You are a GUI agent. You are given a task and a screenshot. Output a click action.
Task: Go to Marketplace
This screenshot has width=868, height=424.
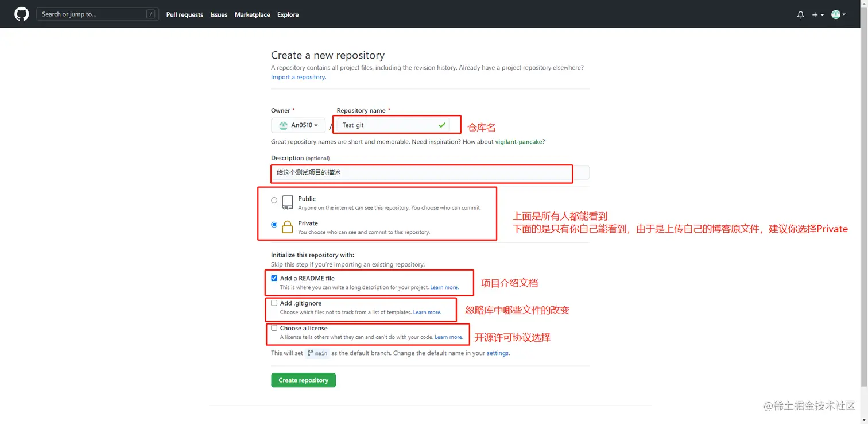252,15
